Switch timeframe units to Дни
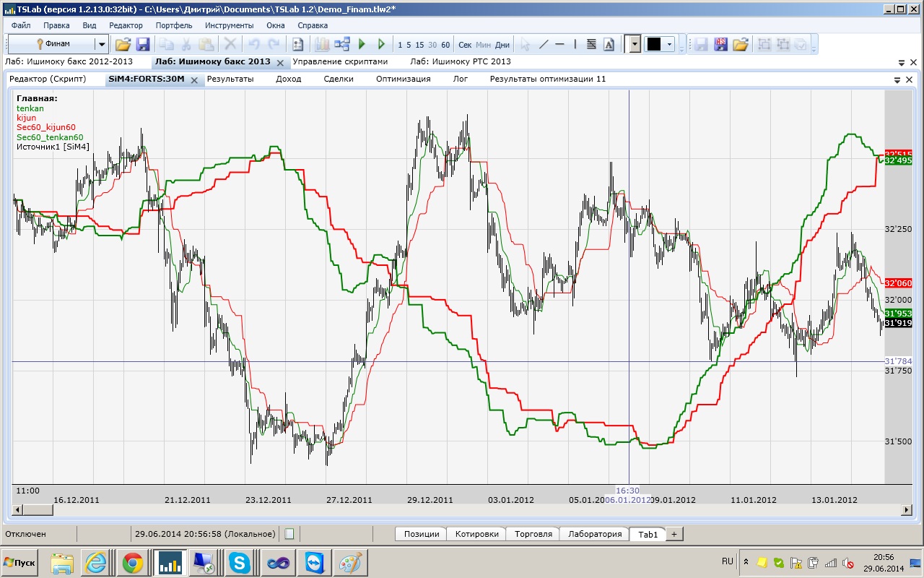This screenshot has height=578, width=924. point(502,45)
